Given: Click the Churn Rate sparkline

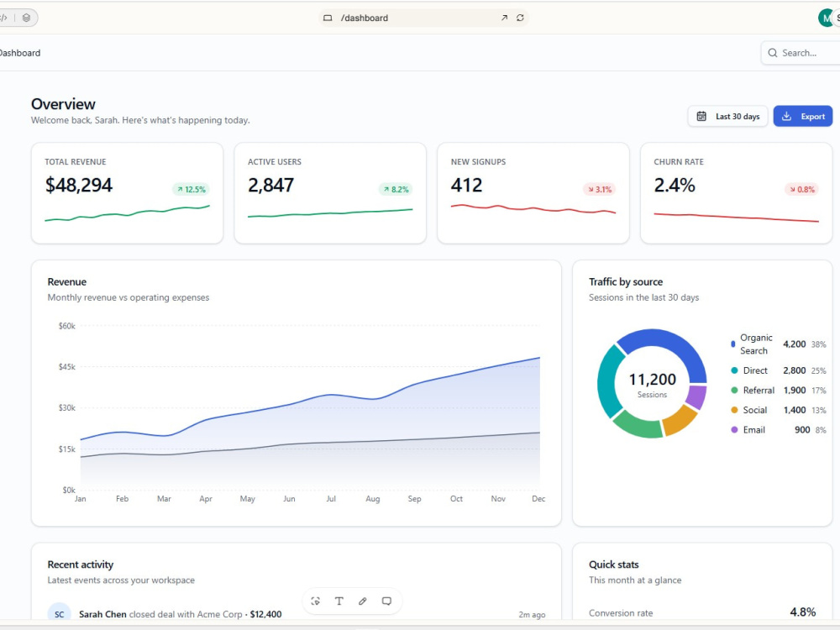Looking at the screenshot, I should [736, 217].
